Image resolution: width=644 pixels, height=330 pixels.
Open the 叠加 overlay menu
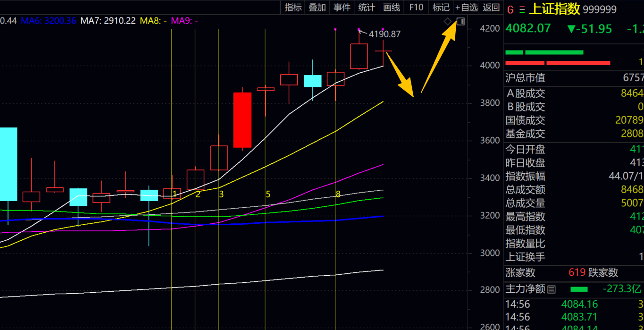(x=317, y=7)
